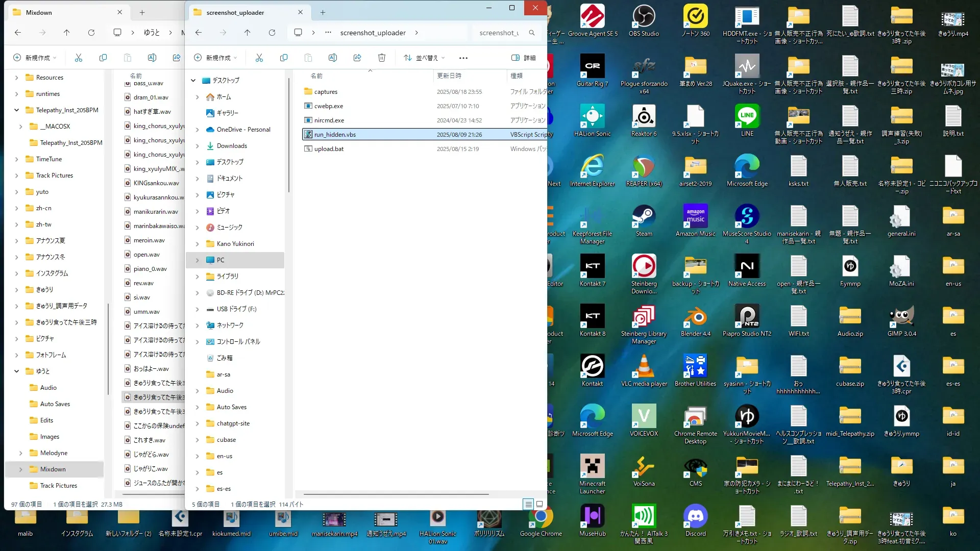Click the Share icon in screenshot_uploader toolbar
980x551 pixels.
tap(357, 58)
